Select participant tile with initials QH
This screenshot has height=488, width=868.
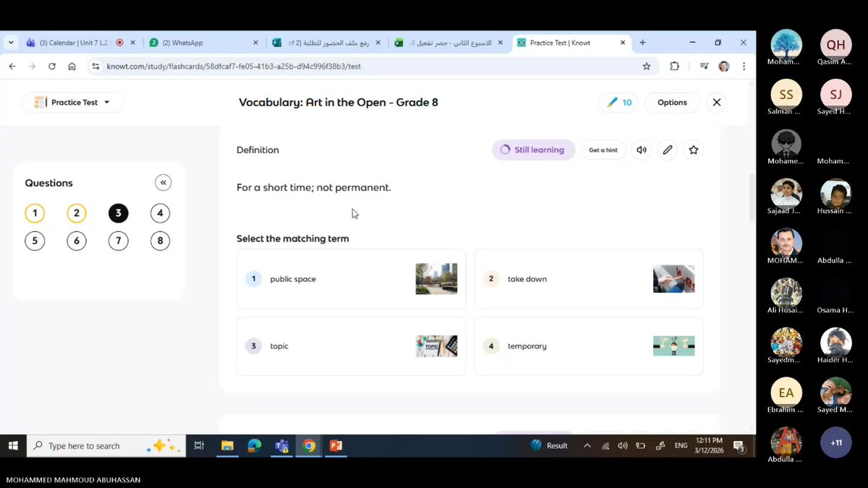click(x=835, y=44)
